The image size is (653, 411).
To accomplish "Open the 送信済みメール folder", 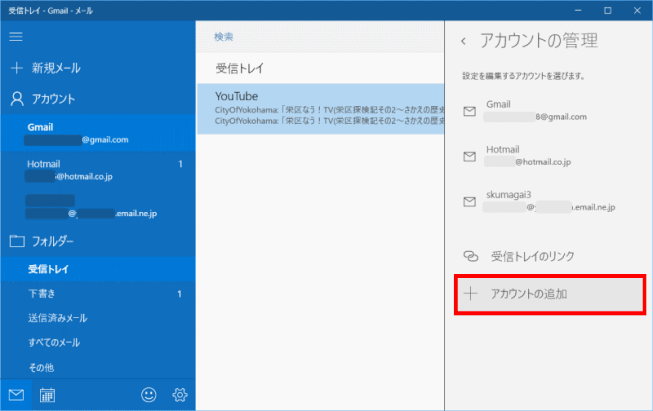I will click(x=98, y=318).
